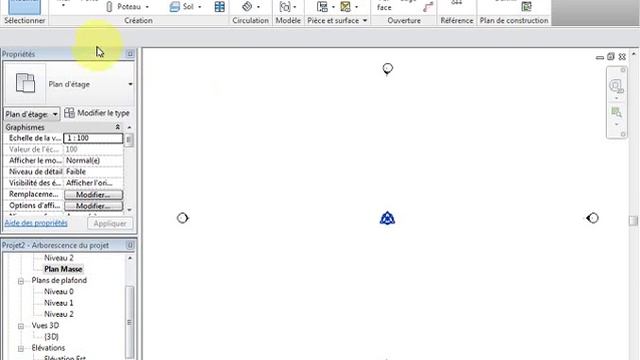Screen dimensions: 640x360
Task: Click the project browser scrollbar thumb
Action: click(x=129, y=322)
